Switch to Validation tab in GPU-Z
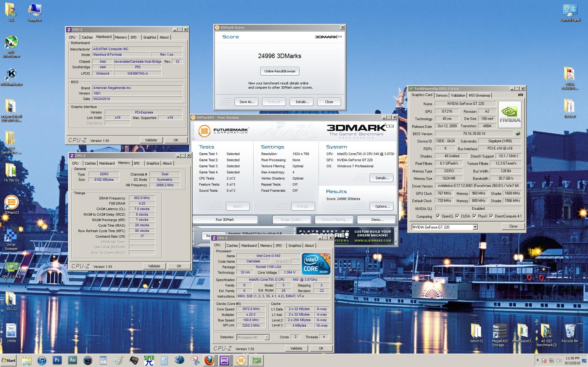The height and width of the screenshot is (367, 588). pos(458,95)
